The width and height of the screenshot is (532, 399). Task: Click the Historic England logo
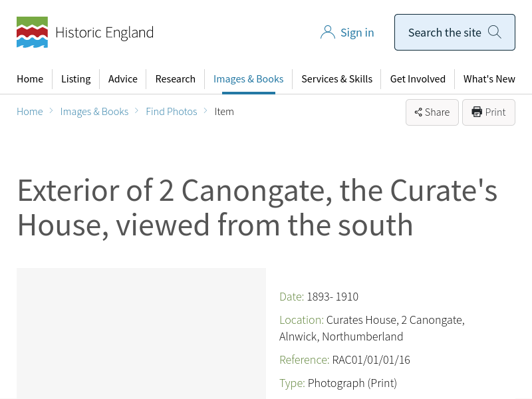tap(84, 33)
